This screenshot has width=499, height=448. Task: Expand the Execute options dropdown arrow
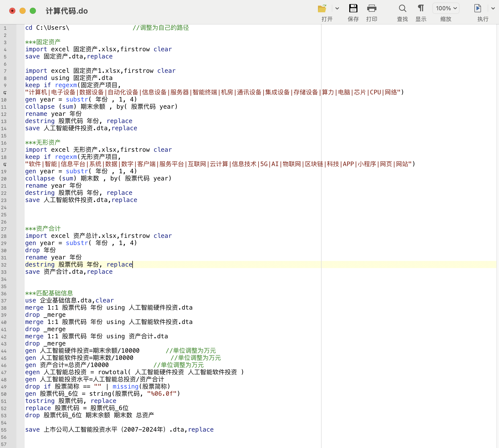coord(493,8)
